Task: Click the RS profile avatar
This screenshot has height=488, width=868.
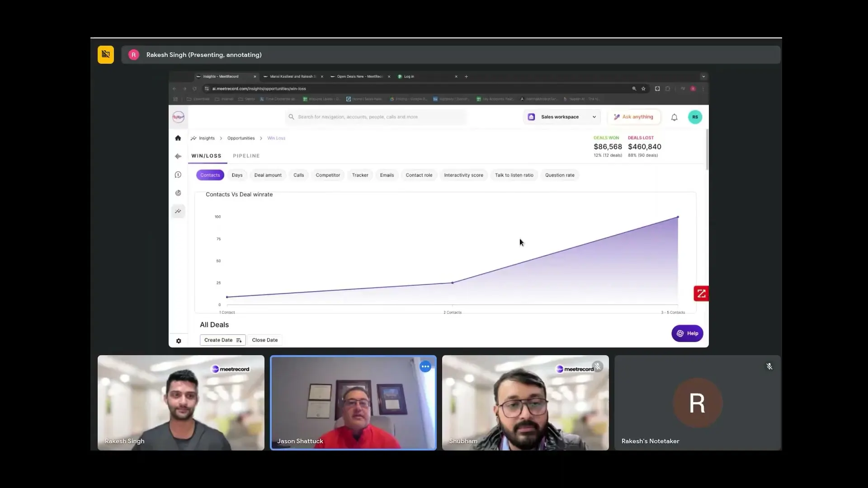Action: pyautogui.click(x=695, y=117)
